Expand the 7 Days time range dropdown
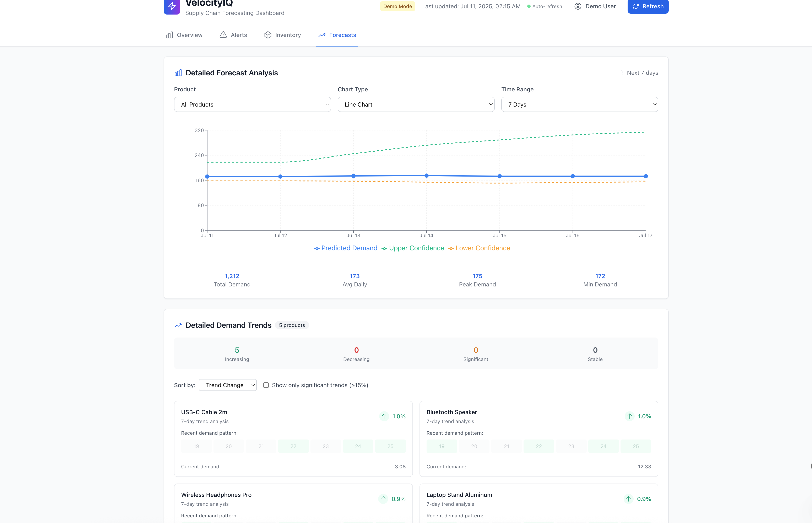 (x=579, y=105)
